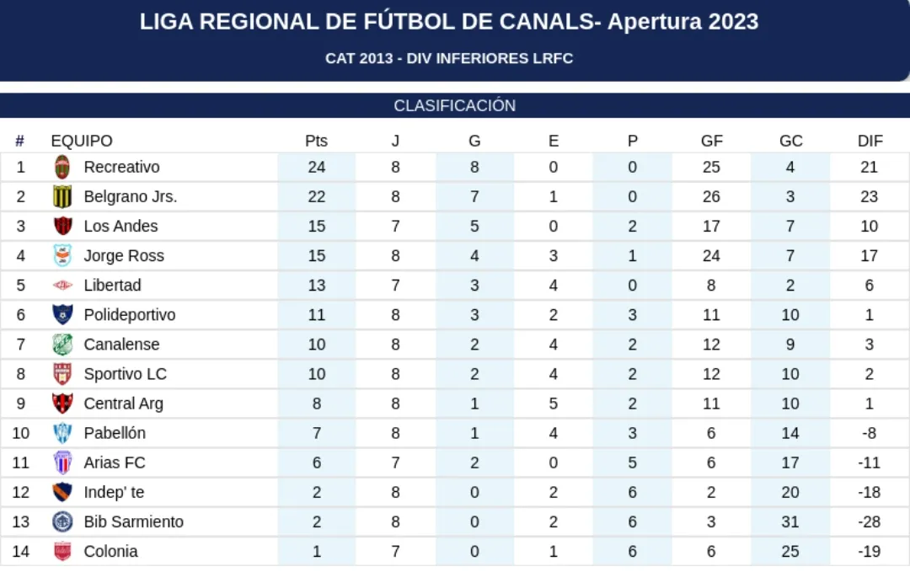The image size is (910, 588).
Task: Click the Los Andes team crest
Action: click(62, 226)
